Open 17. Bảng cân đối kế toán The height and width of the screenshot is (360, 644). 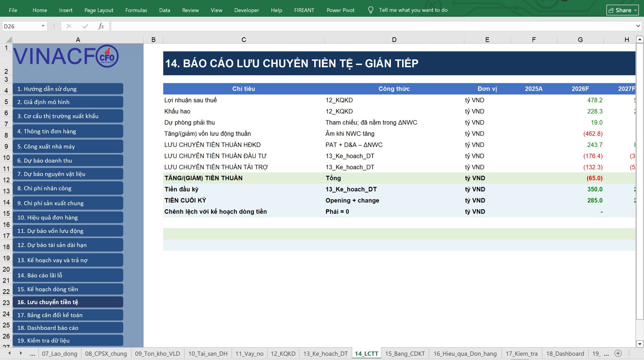68,315
